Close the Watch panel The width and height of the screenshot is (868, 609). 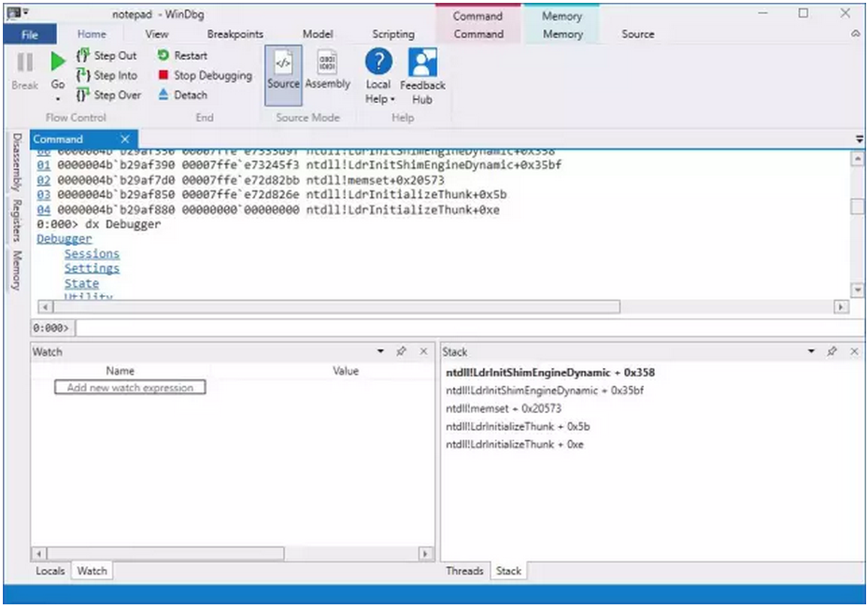pos(423,351)
